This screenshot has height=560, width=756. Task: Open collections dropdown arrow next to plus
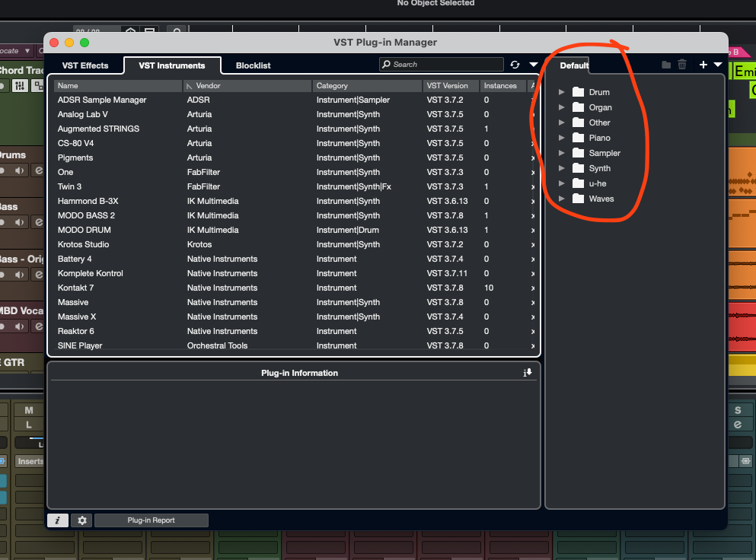718,65
